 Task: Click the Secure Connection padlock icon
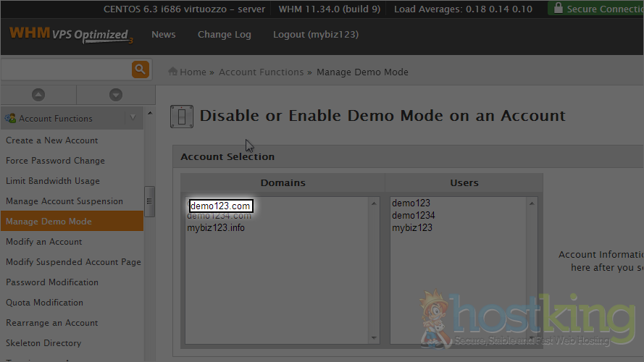click(558, 9)
